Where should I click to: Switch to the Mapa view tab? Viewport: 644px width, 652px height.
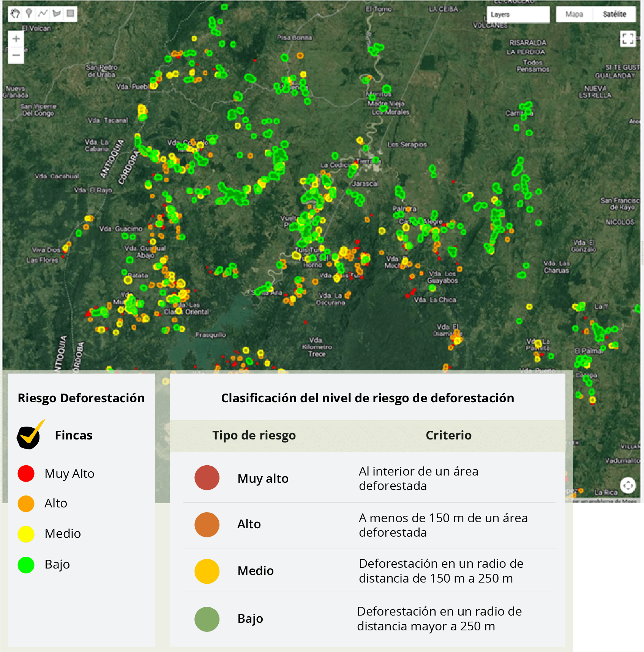tap(574, 14)
